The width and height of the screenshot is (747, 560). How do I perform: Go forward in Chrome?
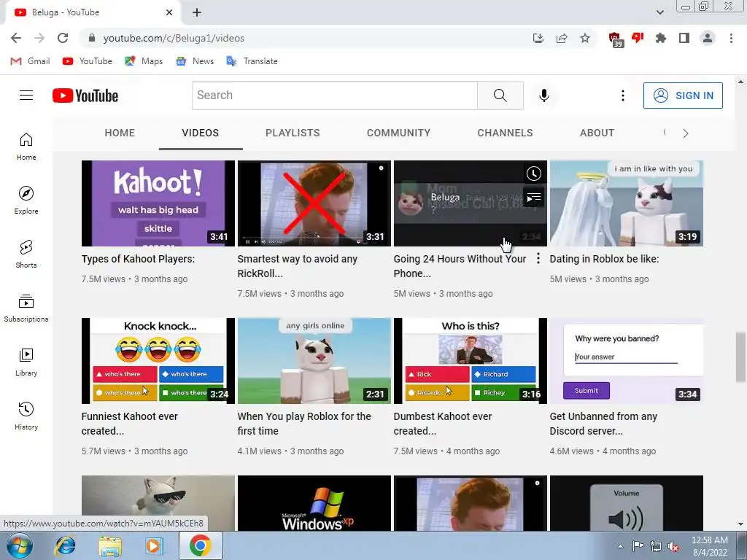pos(39,38)
